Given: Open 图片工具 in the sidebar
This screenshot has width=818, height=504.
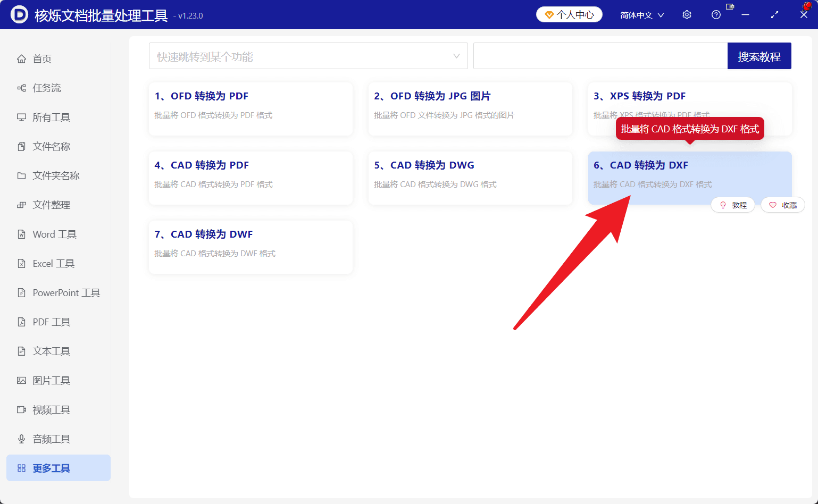Looking at the screenshot, I should tap(59, 380).
